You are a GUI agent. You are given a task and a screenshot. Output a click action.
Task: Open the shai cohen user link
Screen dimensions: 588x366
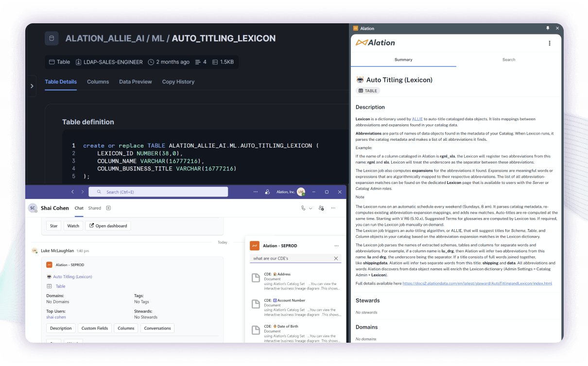(x=56, y=317)
